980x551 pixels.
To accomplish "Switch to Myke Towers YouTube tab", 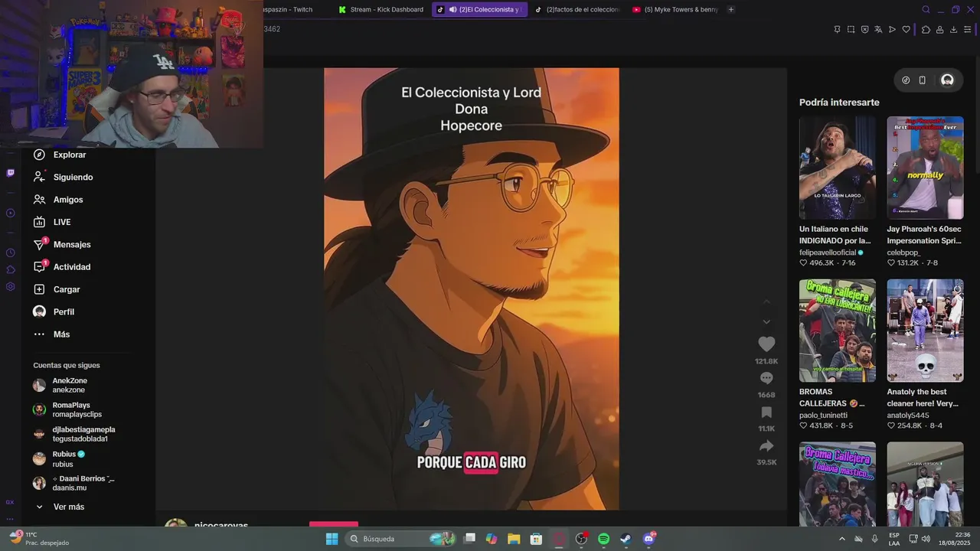I will pyautogui.click(x=675, y=9).
